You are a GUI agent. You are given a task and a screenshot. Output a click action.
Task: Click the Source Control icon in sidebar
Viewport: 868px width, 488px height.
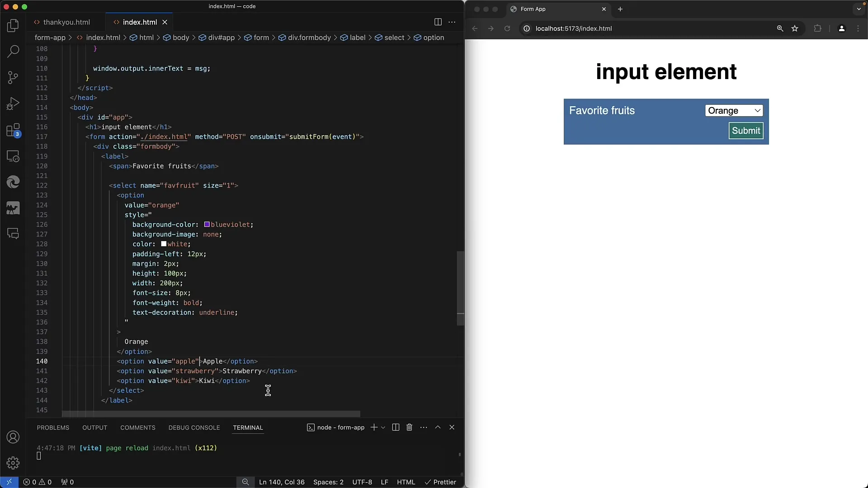pyautogui.click(x=13, y=77)
